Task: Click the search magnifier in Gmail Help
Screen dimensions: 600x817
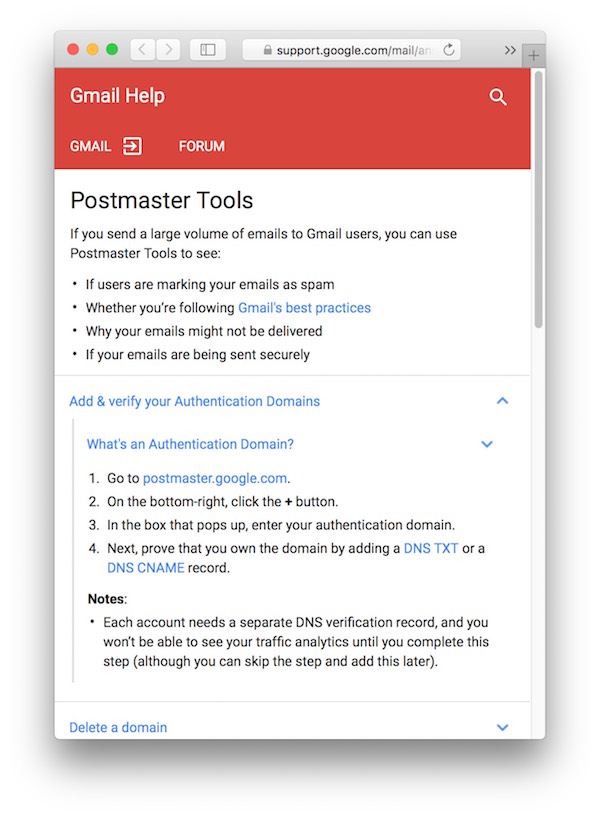Action: [497, 96]
